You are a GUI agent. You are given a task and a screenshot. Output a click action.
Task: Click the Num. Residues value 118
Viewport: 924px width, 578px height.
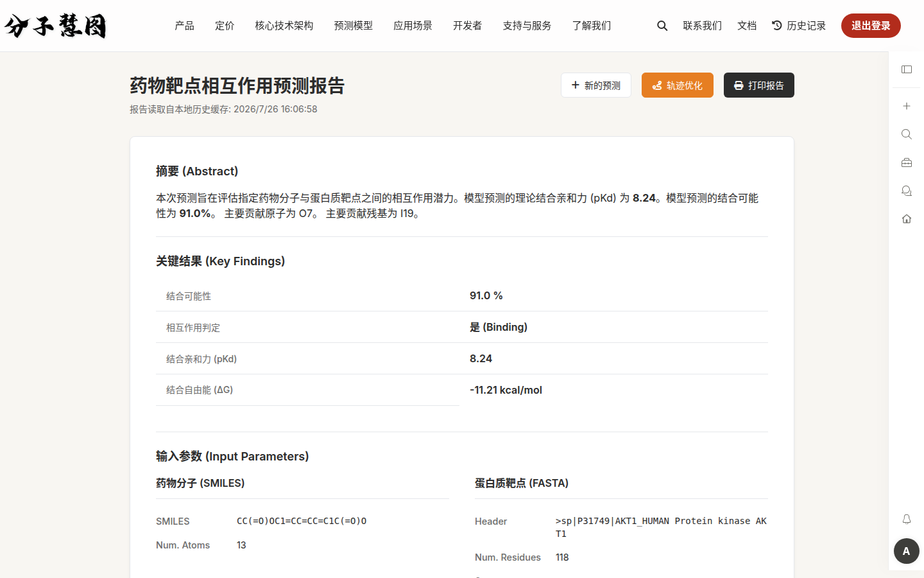(x=562, y=557)
